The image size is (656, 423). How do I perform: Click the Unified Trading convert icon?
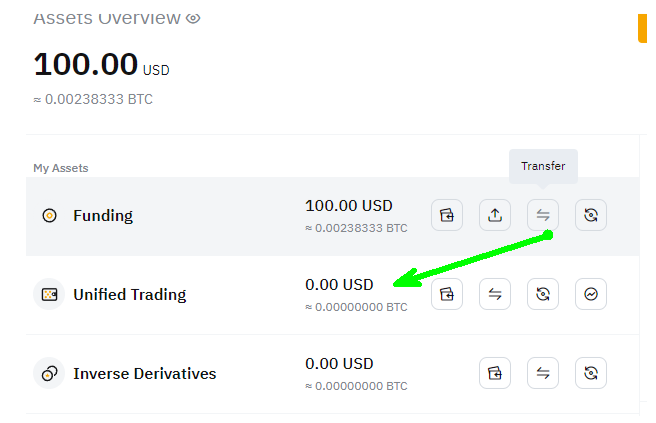[543, 294]
